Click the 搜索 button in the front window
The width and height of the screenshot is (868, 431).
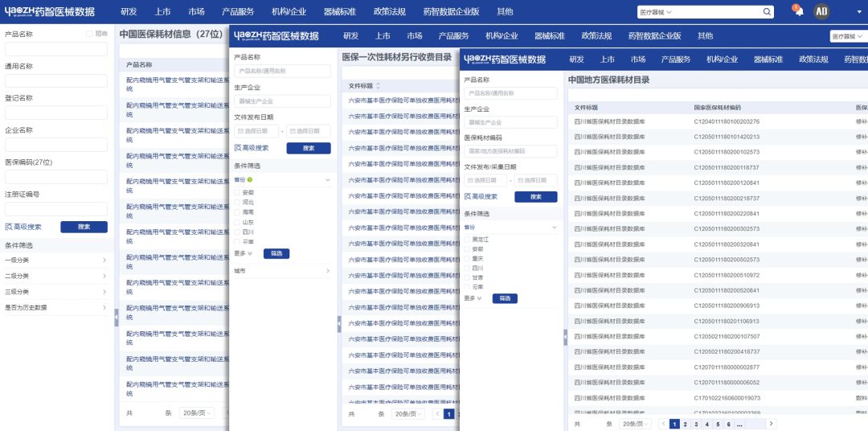pyautogui.click(x=536, y=197)
